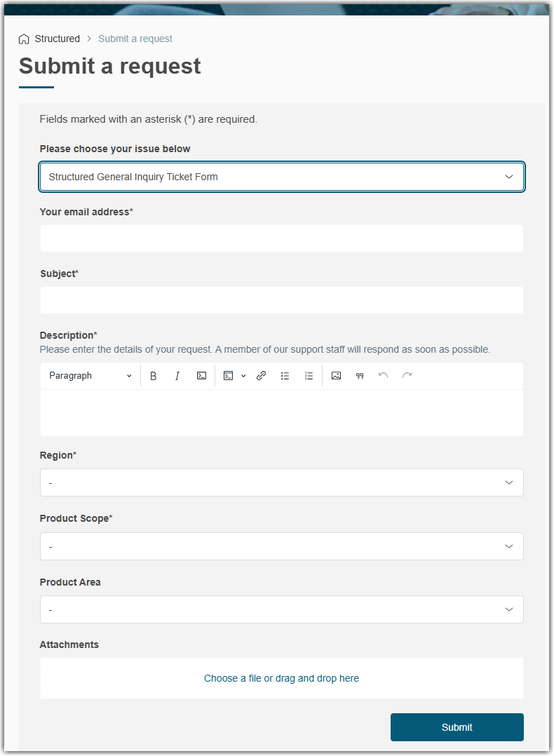Open the Paragraph style dropdown
The image size is (554, 756).
[x=90, y=376]
